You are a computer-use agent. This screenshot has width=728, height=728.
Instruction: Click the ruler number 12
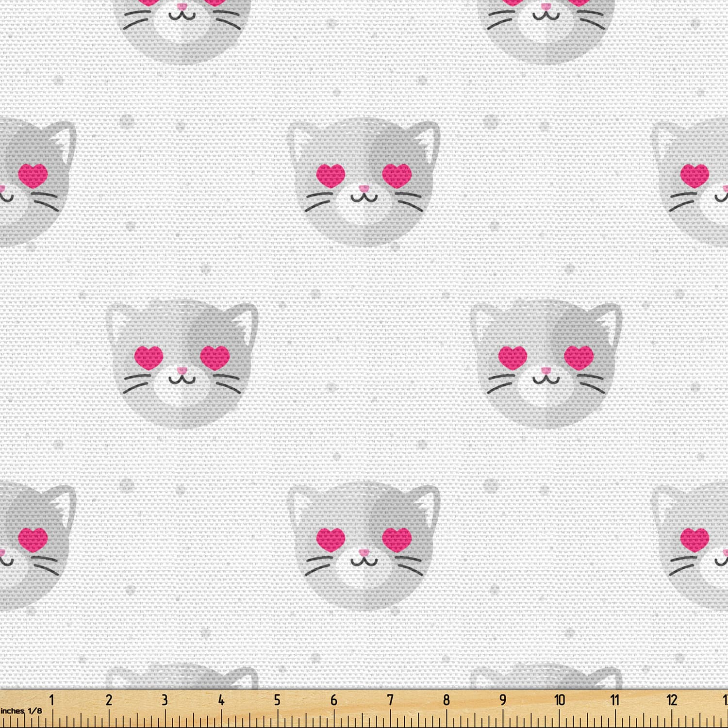coord(672,700)
